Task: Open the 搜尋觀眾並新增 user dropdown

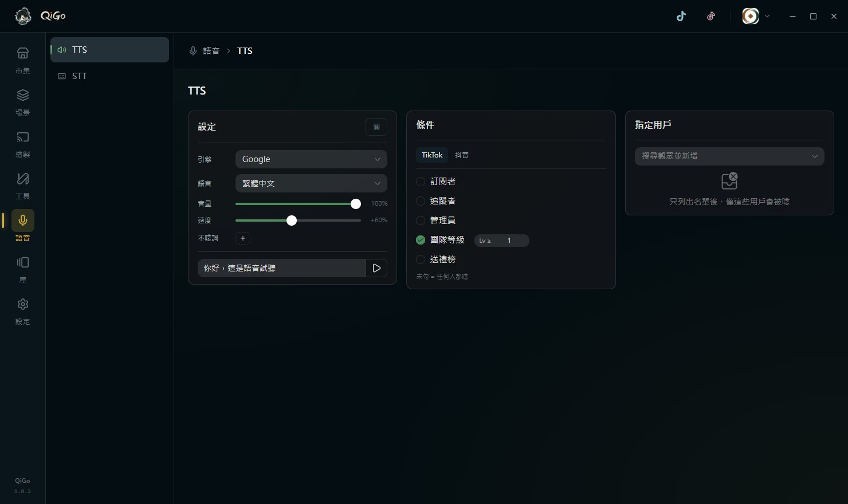Action: (729, 156)
